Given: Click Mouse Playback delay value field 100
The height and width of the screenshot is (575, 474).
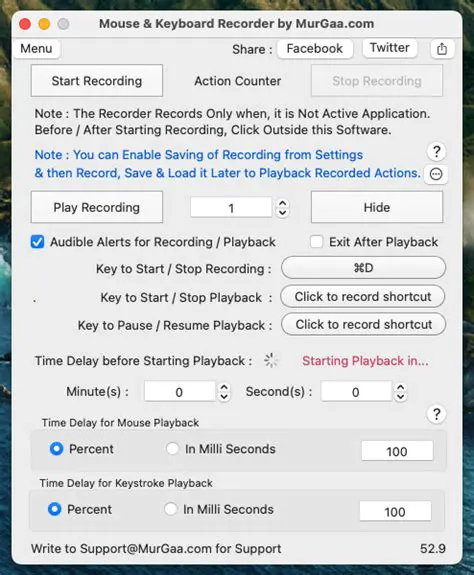Looking at the screenshot, I should pyautogui.click(x=397, y=451).
